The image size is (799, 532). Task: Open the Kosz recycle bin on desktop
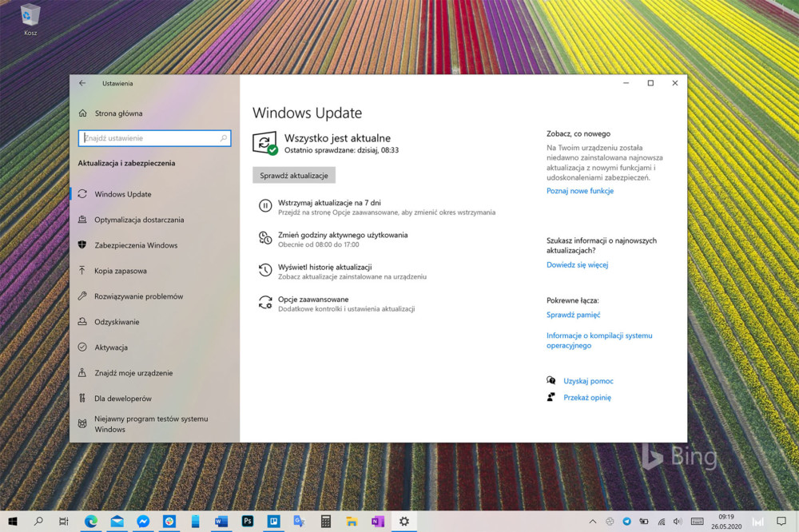(30, 21)
